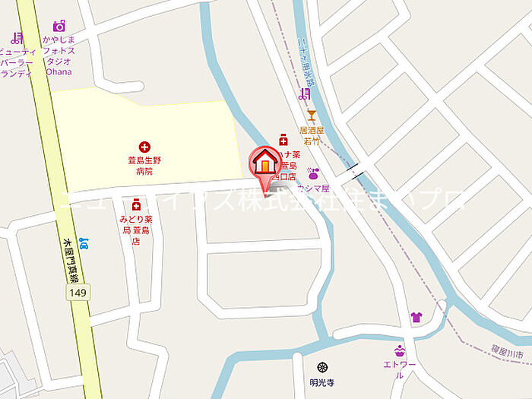Click the 明光寺 temple label
The image size is (532, 399).
coord(322,383)
